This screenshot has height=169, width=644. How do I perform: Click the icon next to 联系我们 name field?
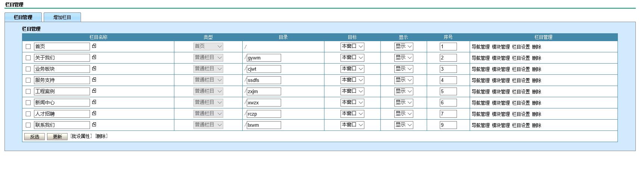pyautogui.click(x=94, y=125)
